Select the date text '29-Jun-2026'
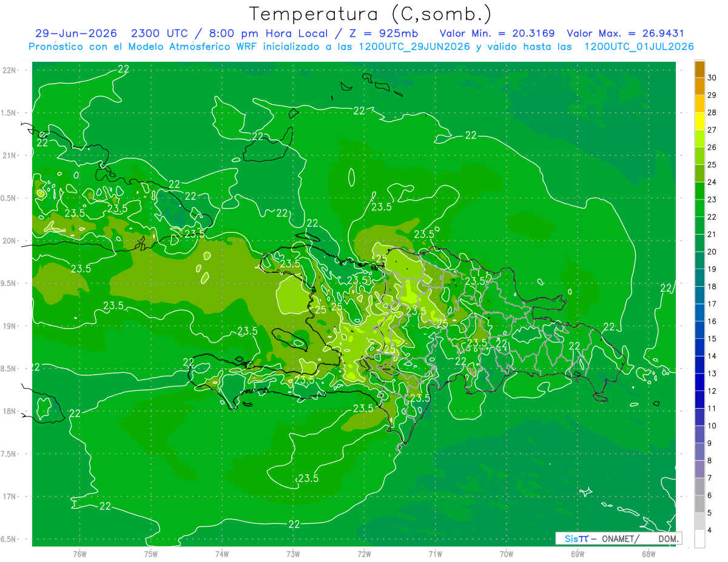728x562 pixels. tap(76, 33)
